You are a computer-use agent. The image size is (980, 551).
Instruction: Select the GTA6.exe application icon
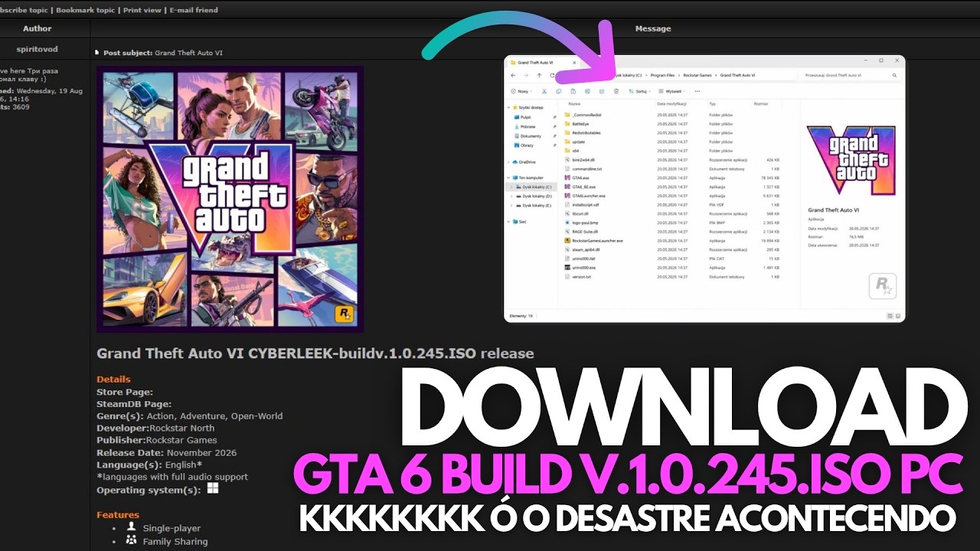click(x=567, y=178)
